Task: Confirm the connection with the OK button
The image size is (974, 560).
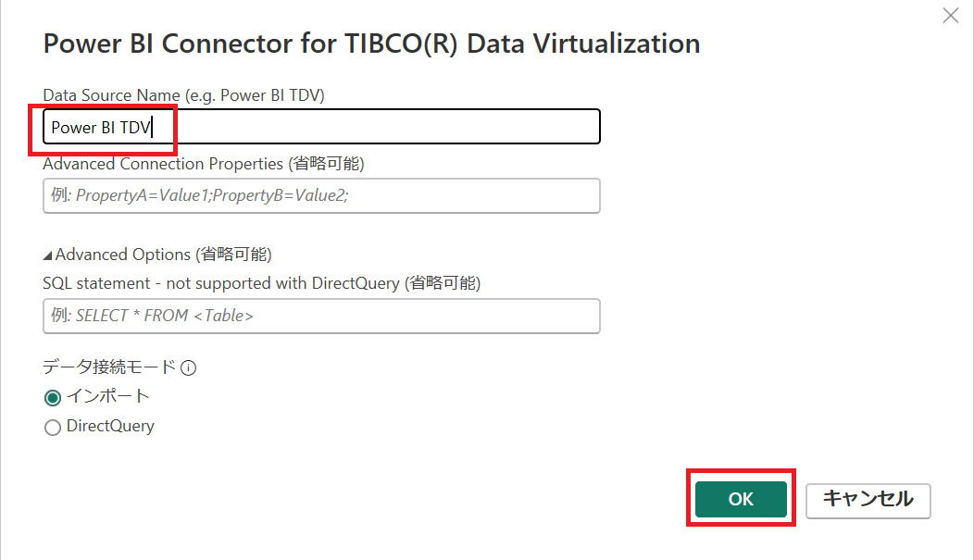Action: click(741, 499)
